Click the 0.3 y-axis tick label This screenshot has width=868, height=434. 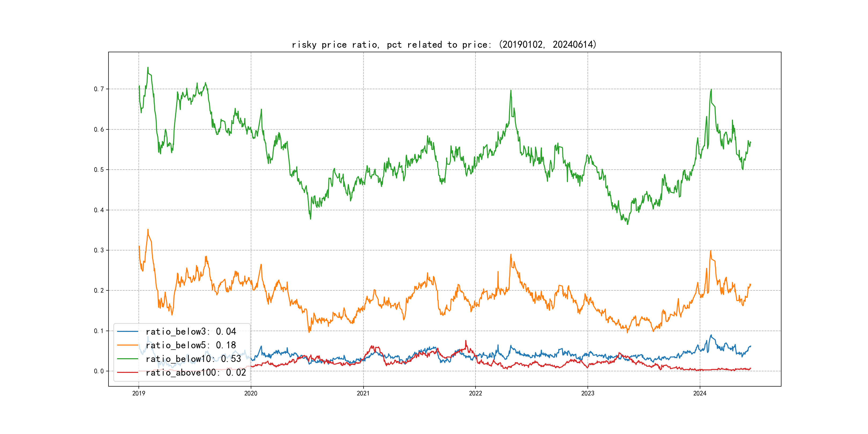(x=99, y=250)
